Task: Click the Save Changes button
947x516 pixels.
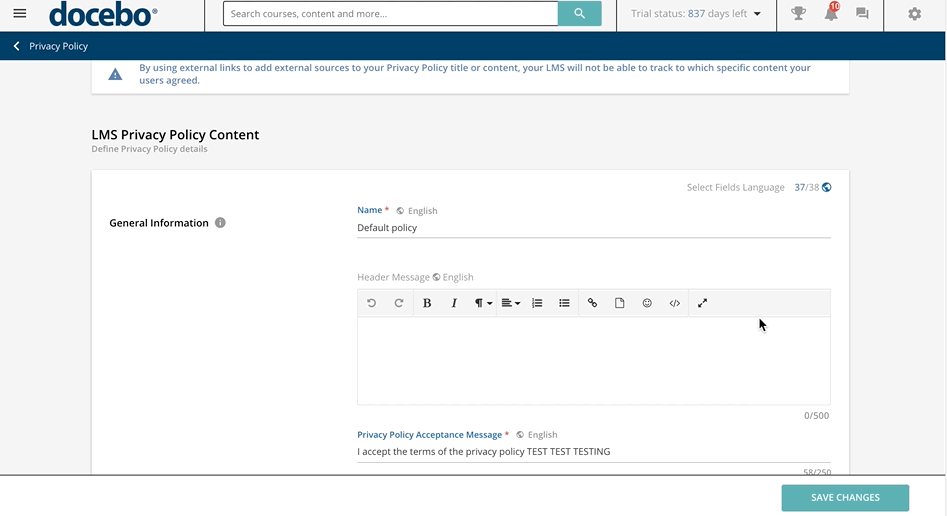Action: (845, 497)
